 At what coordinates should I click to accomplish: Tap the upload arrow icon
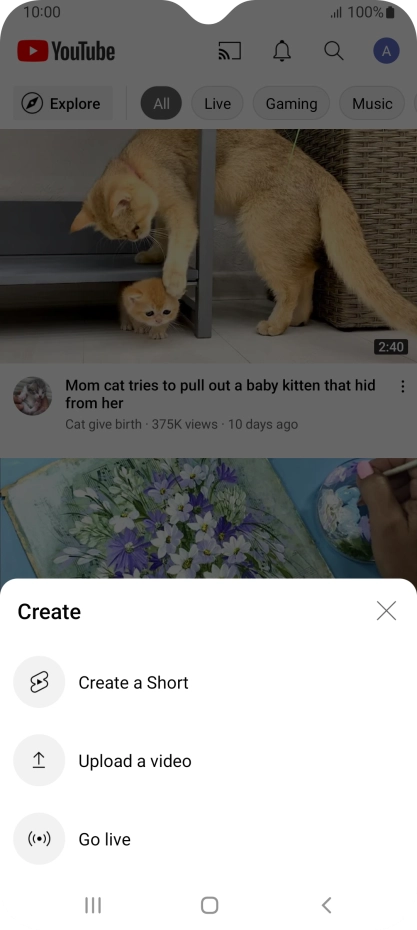[39, 760]
